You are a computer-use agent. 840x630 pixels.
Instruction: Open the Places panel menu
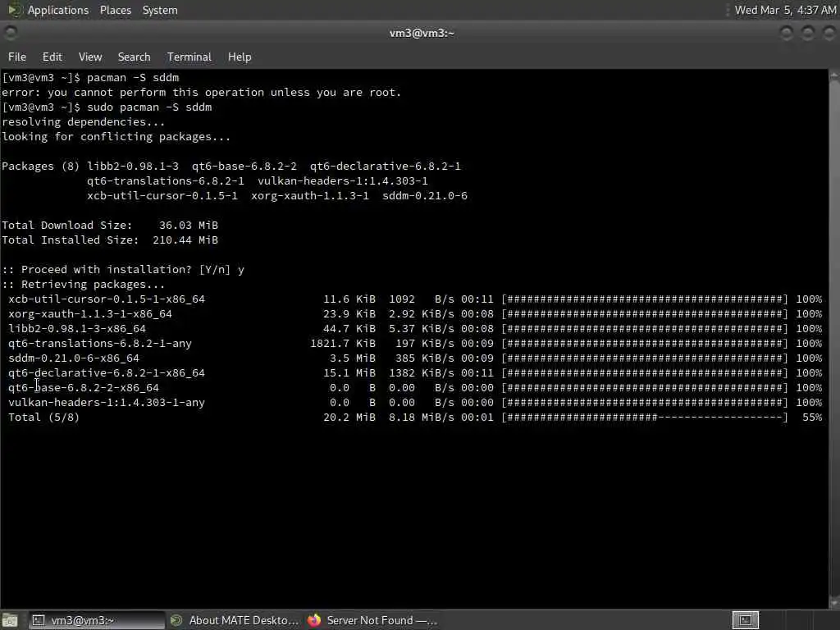pyautogui.click(x=115, y=10)
